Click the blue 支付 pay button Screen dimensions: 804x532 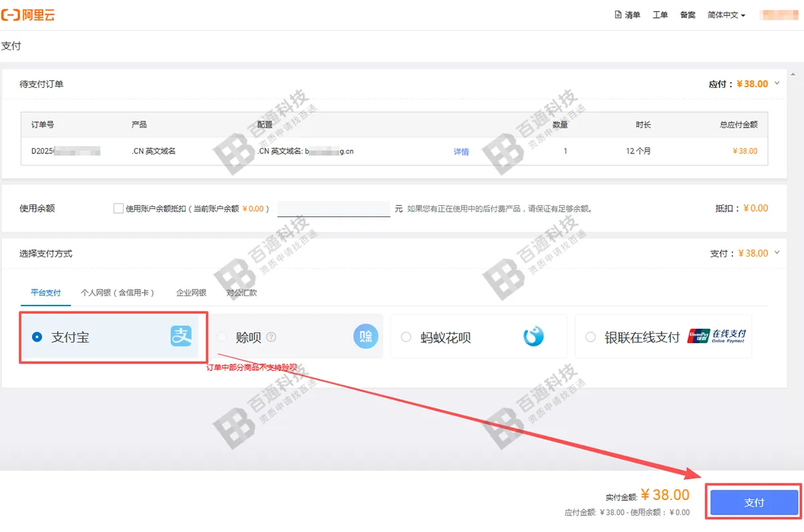click(754, 503)
